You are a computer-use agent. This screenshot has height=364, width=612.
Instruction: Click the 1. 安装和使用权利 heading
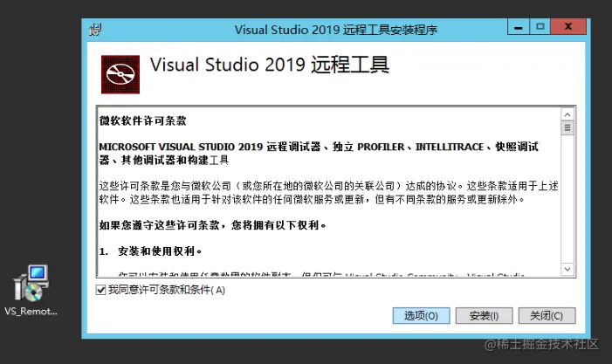pyautogui.click(x=151, y=251)
